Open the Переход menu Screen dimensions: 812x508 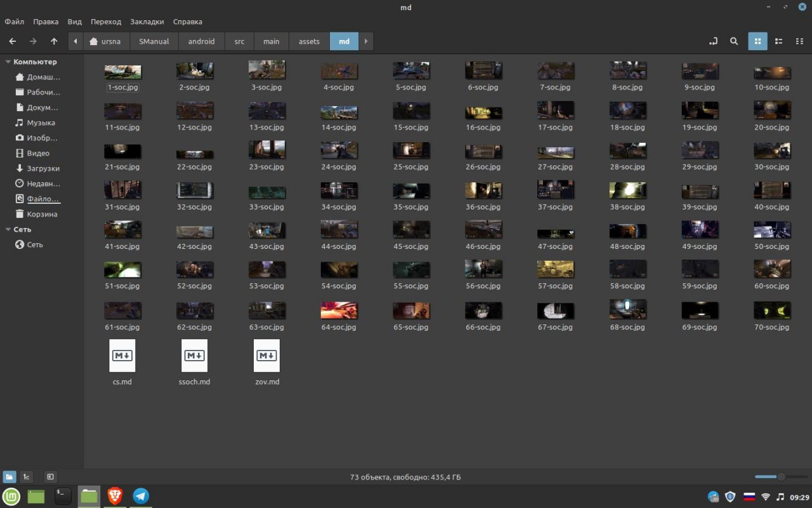[106, 22]
